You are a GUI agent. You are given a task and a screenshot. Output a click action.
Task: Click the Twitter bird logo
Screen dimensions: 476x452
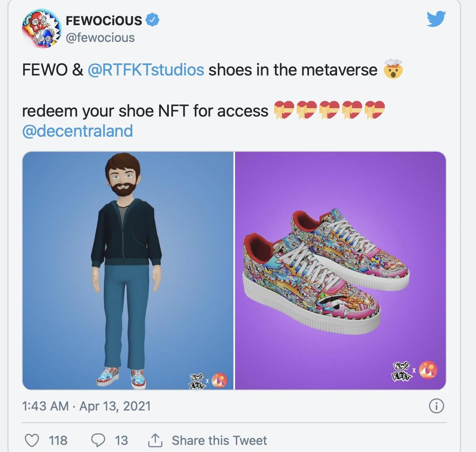pyautogui.click(x=436, y=19)
